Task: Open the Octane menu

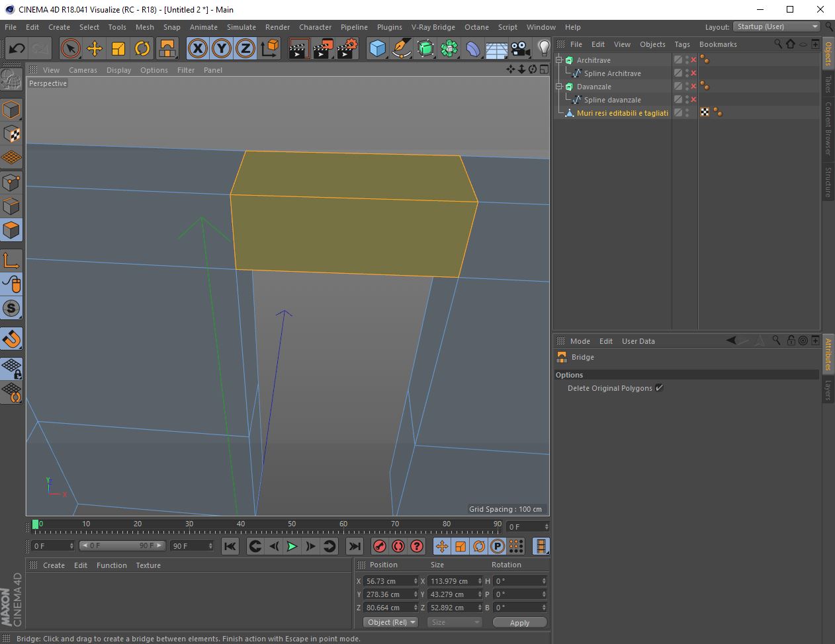Action: coord(476,27)
